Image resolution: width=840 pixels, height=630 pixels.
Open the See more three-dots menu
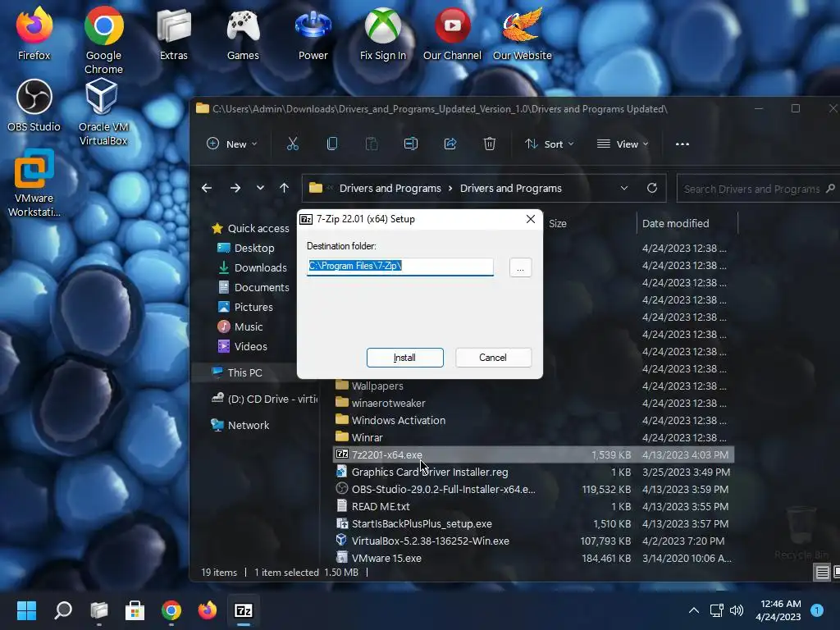[x=682, y=144]
